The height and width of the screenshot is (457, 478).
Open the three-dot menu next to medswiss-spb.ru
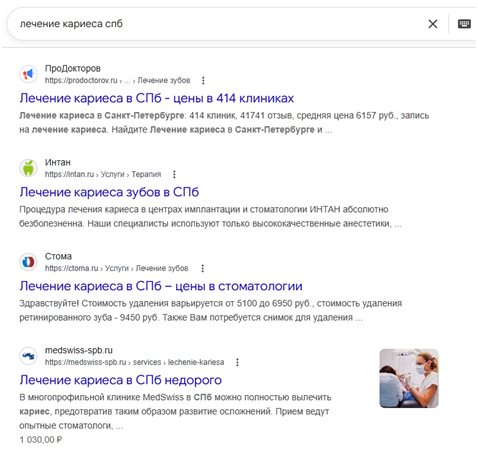(237, 362)
